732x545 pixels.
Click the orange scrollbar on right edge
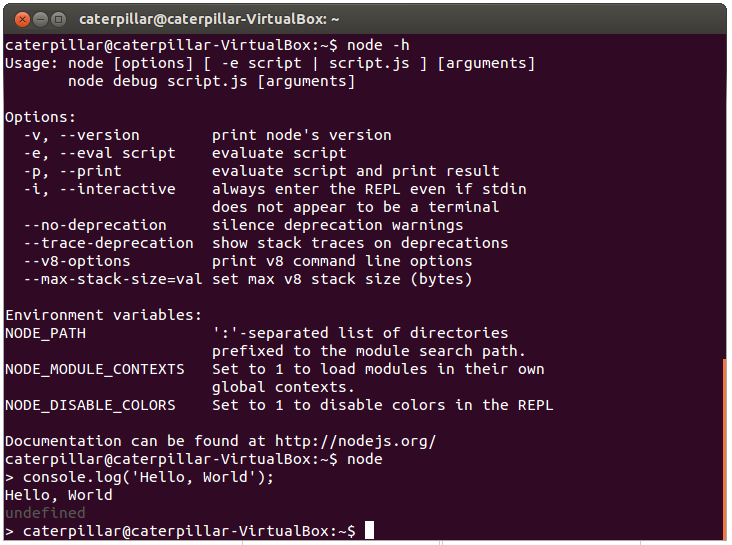(x=724, y=448)
